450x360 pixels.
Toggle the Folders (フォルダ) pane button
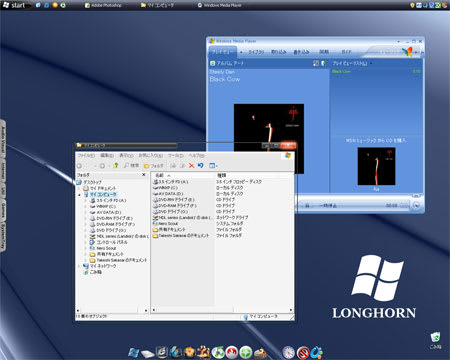pyautogui.click(x=154, y=166)
